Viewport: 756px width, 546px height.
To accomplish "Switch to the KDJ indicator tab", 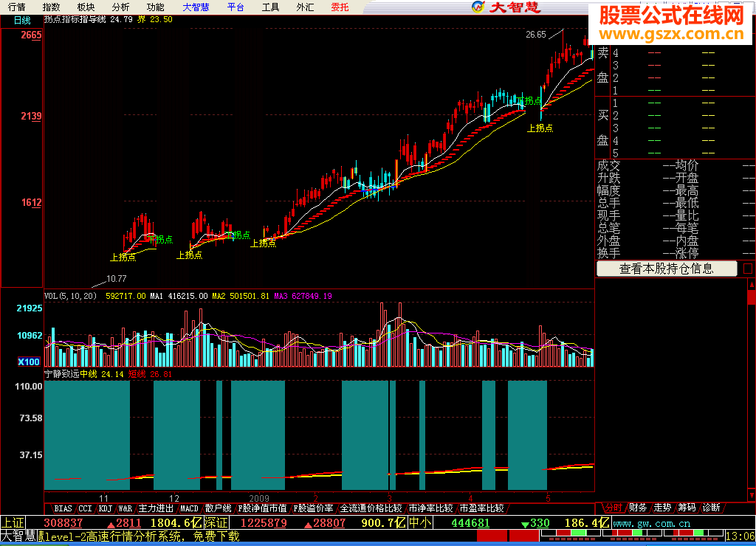I will coord(106,508).
